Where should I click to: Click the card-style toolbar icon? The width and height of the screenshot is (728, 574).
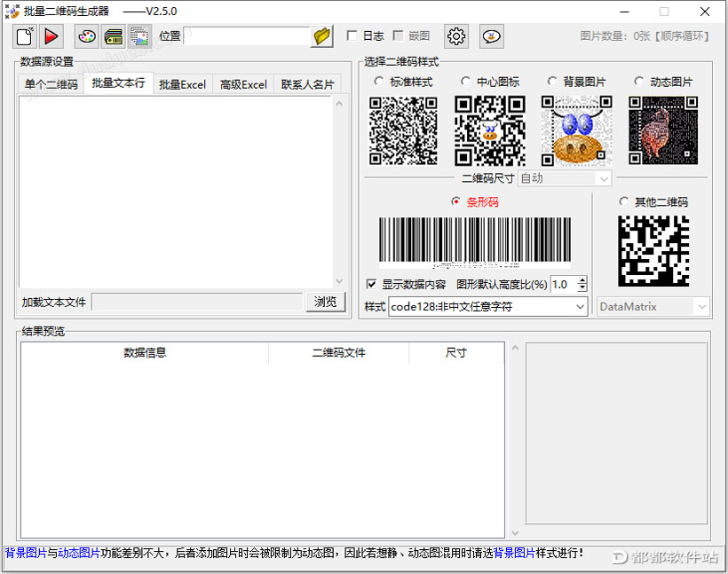[x=114, y=36]
